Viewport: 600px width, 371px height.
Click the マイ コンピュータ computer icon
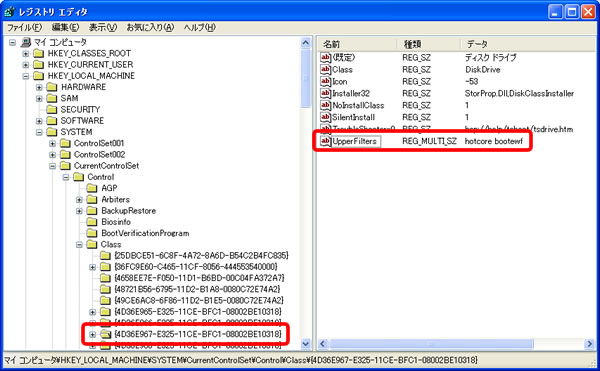tap(26, 42)
